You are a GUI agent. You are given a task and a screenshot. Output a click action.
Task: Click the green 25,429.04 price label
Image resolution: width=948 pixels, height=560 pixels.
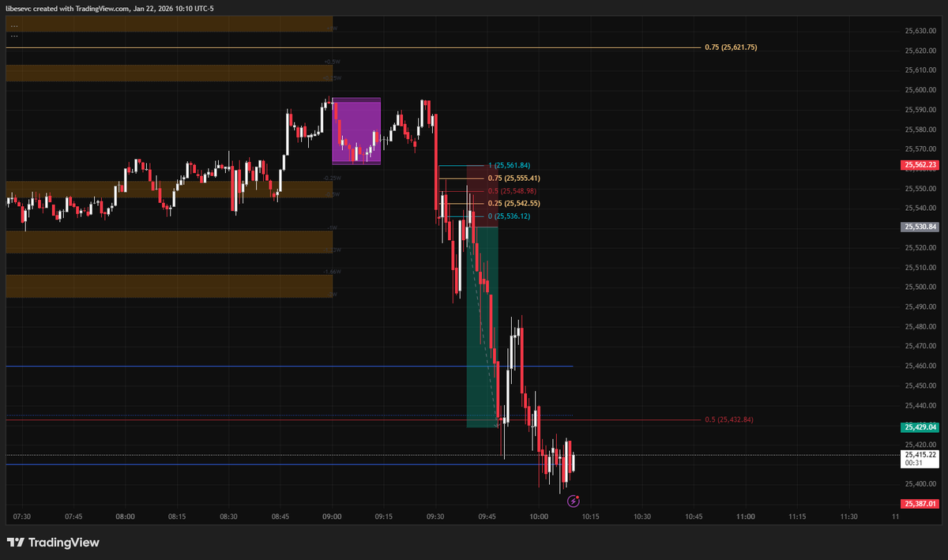pos(919,427)
